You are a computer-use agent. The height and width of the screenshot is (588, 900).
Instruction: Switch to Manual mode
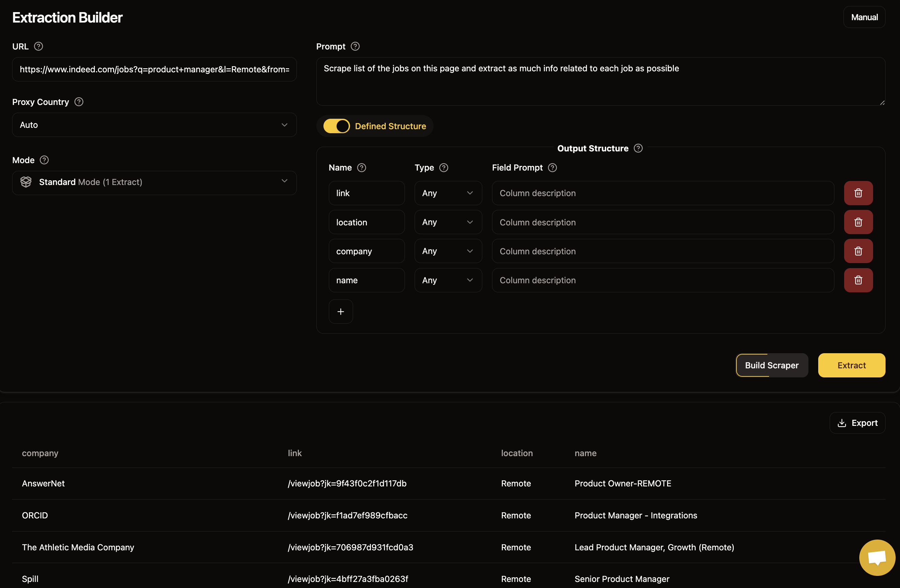864,17
